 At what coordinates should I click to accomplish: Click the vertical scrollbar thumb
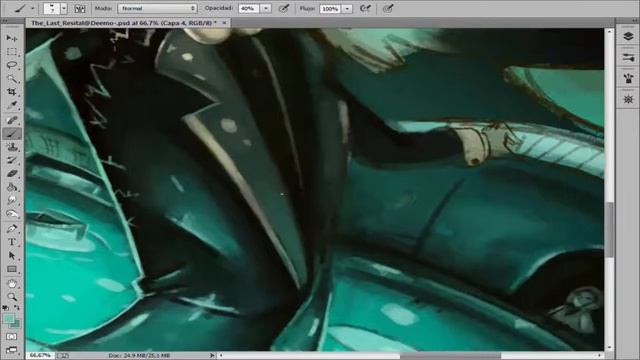coord(609,230)
